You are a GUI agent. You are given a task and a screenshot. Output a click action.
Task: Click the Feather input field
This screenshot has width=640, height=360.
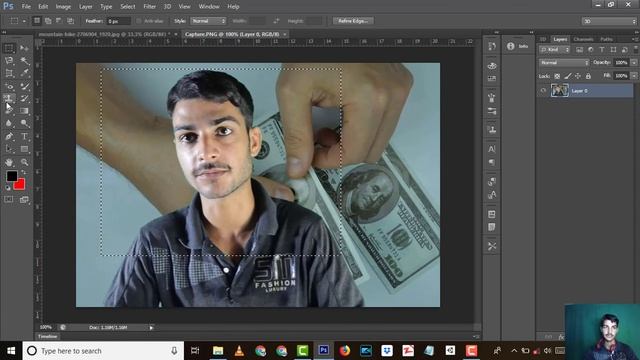(x=118, y=21)
